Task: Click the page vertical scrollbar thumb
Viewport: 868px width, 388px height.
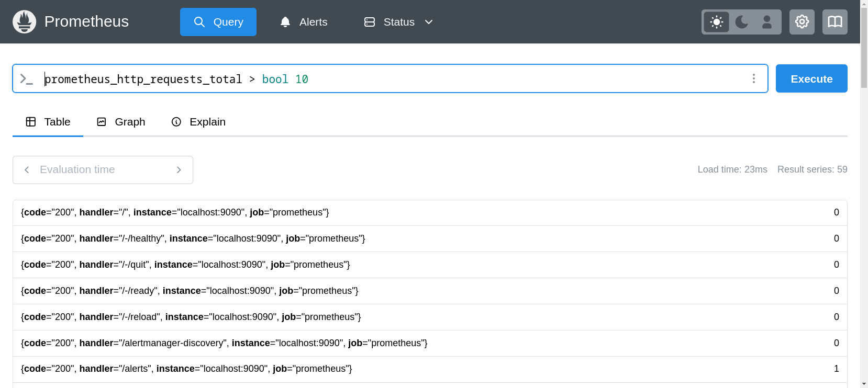Action: 864,48
